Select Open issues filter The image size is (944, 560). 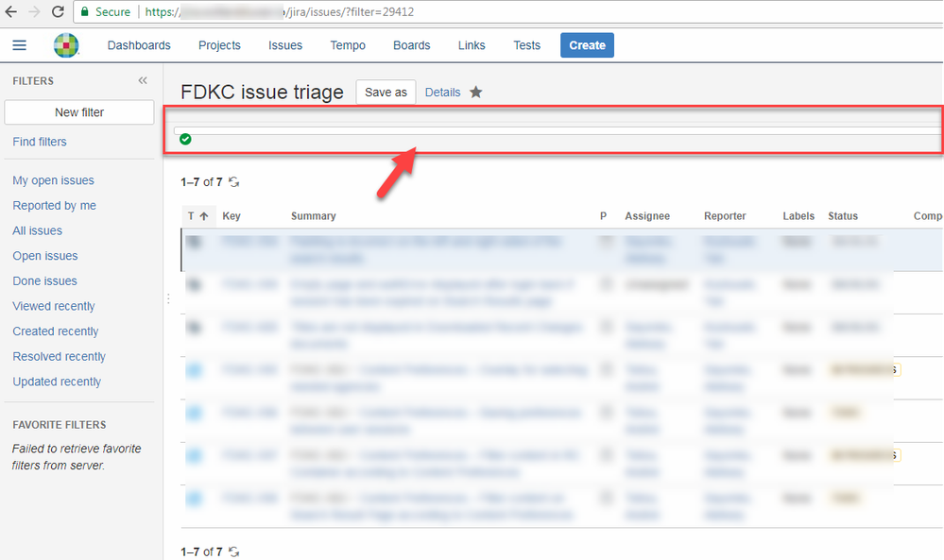tap(45, 256)
